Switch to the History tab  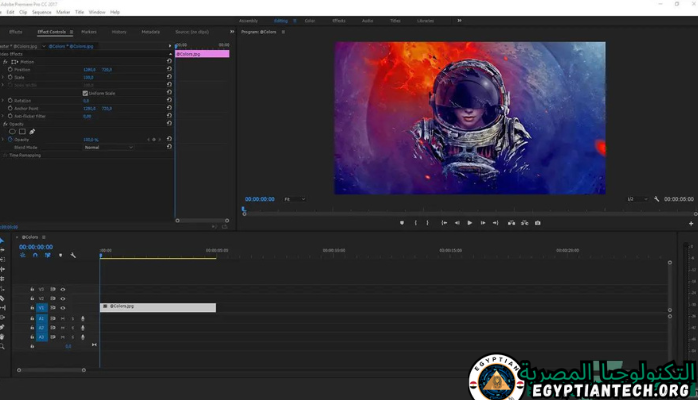(x=119, y=32)
